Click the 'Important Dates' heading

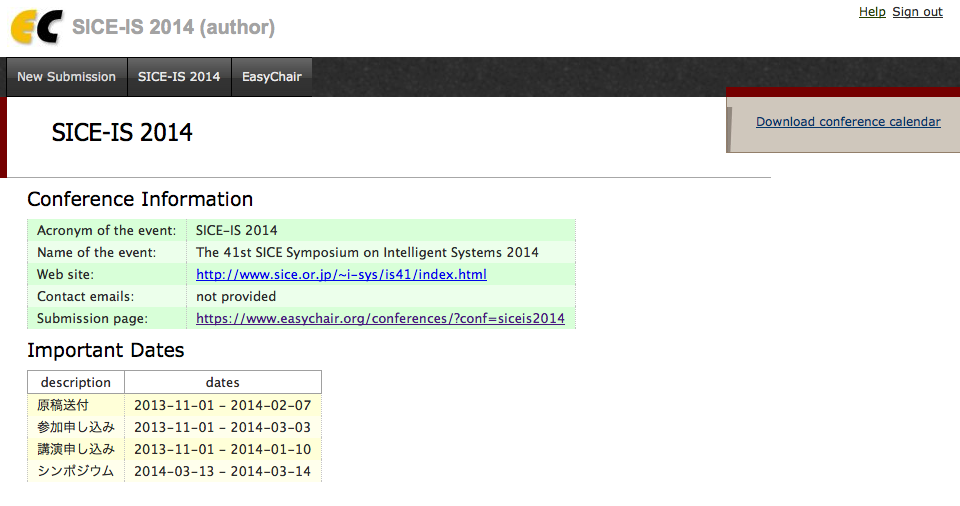[105, 350]
